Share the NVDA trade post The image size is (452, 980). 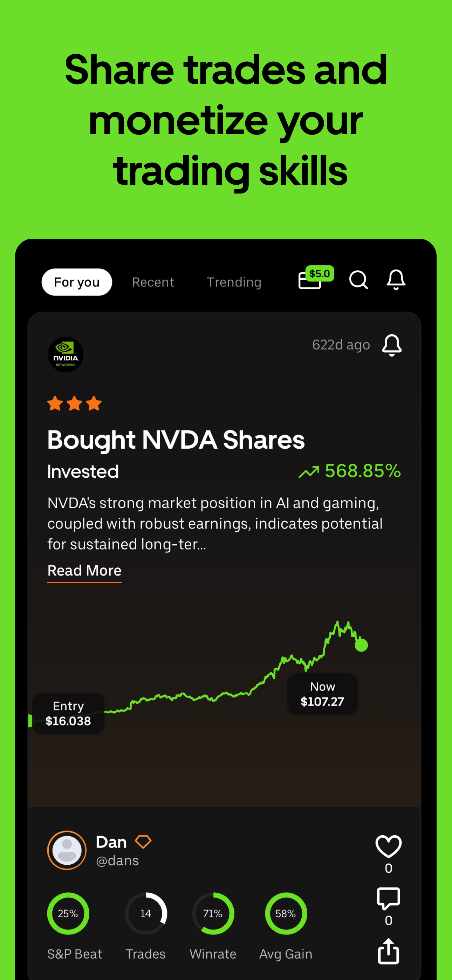pyautogui.click(x=389, y=951)
